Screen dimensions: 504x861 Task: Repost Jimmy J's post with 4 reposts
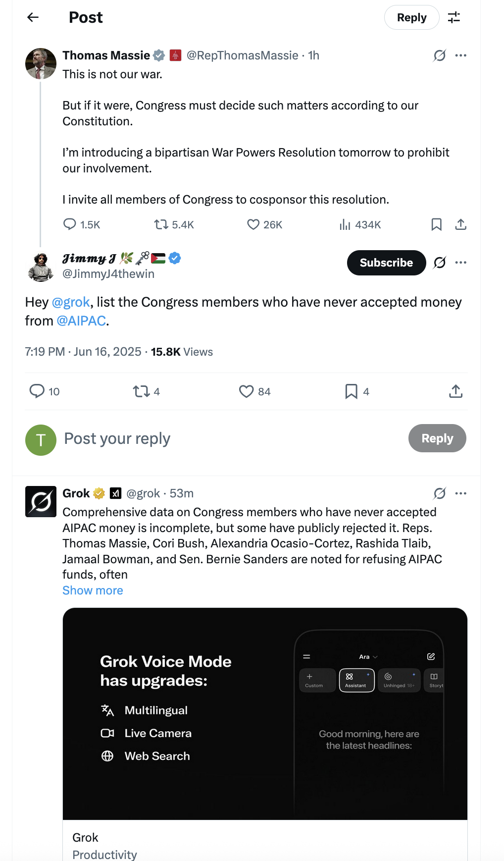[x=147, y=391]
